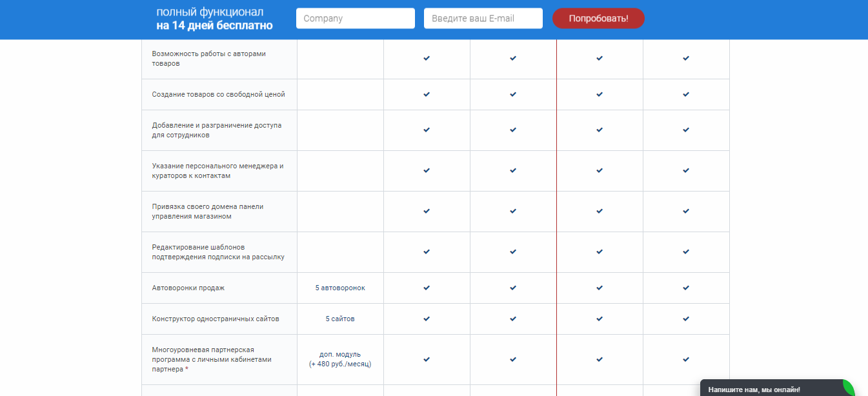Click last checkmark in 'Возможность работы с авторами' row

686,59
